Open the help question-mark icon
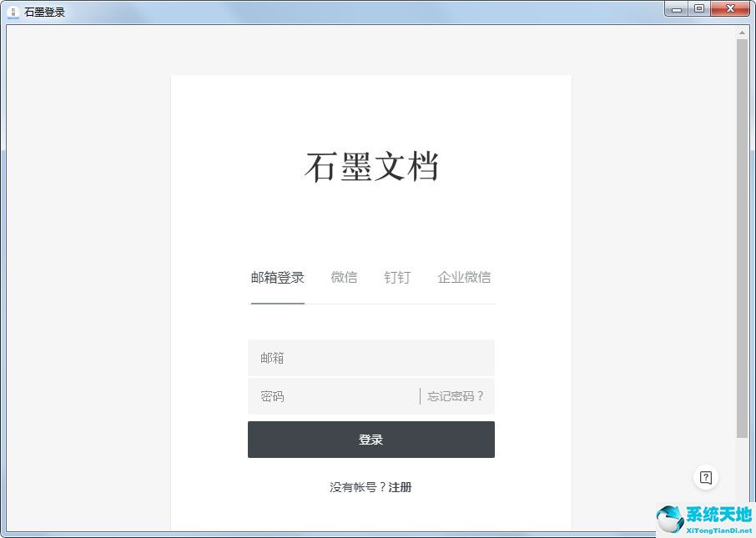The image size is (756, 538). point(705,477)
